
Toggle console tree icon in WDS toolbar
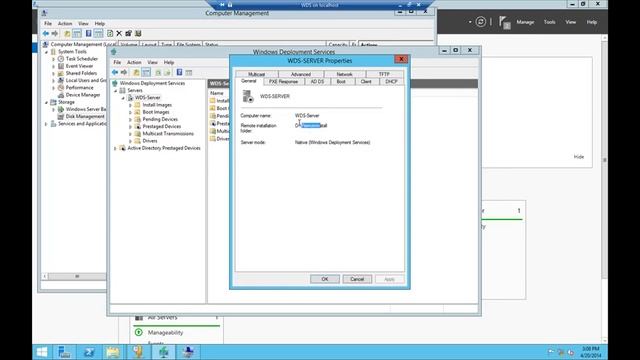146,72
